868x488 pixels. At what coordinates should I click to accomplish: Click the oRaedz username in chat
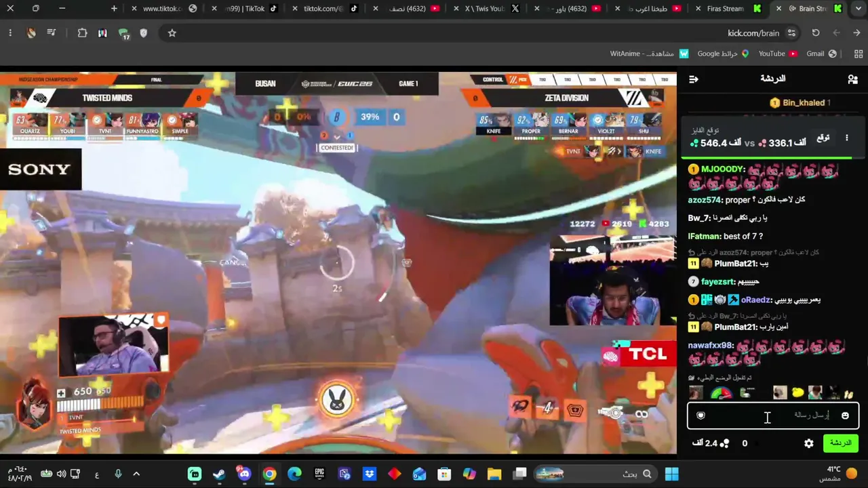pos(756,300)
